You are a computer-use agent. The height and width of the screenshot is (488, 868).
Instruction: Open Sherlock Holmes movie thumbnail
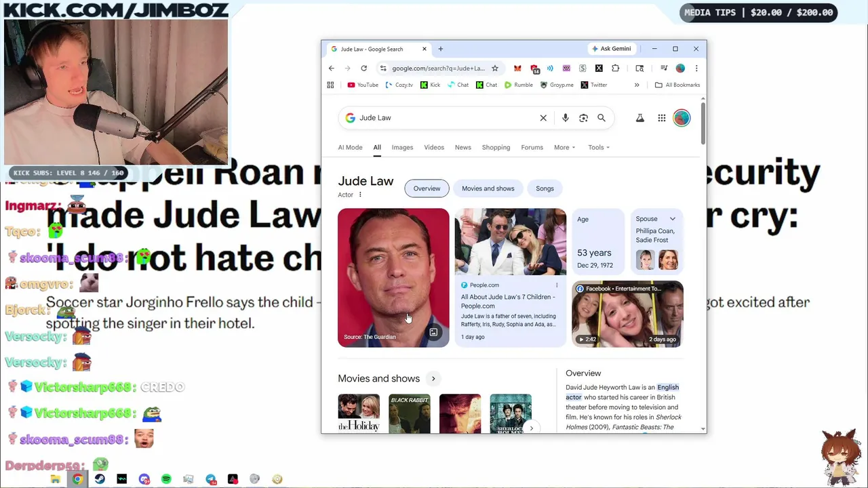(x=511, y=413)
